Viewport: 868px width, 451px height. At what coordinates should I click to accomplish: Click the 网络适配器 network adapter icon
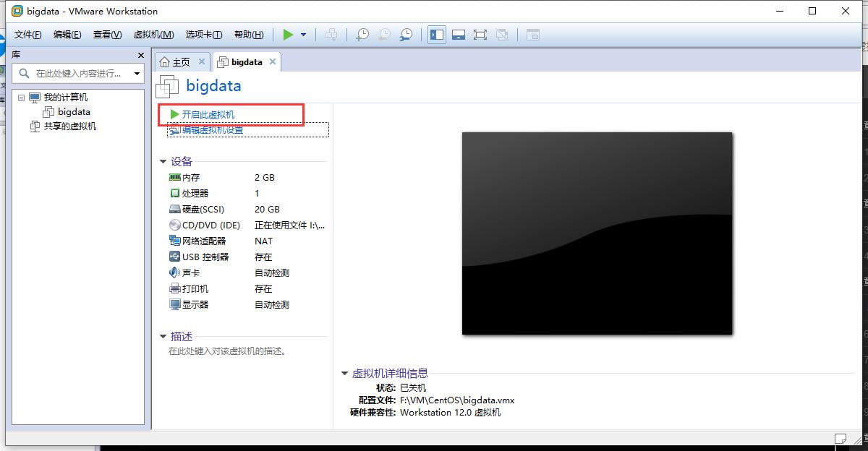(174, 241)
